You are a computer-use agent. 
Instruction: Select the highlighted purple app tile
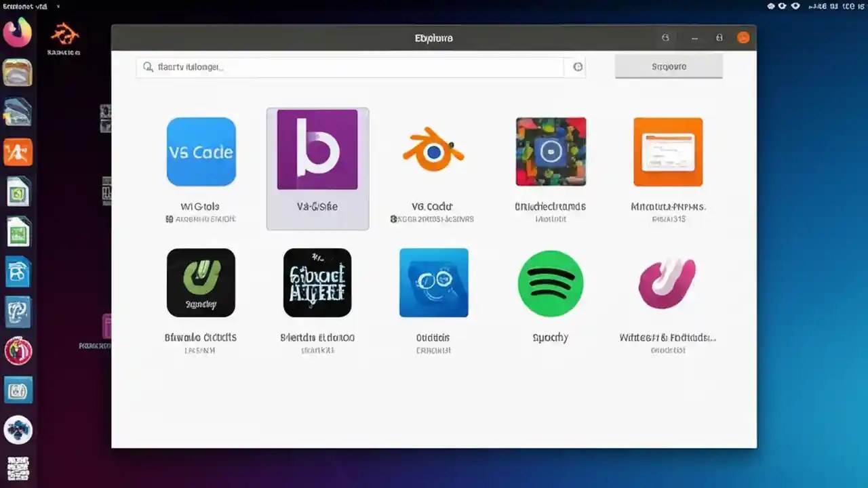pyautogui.click(x=317, y=151)
